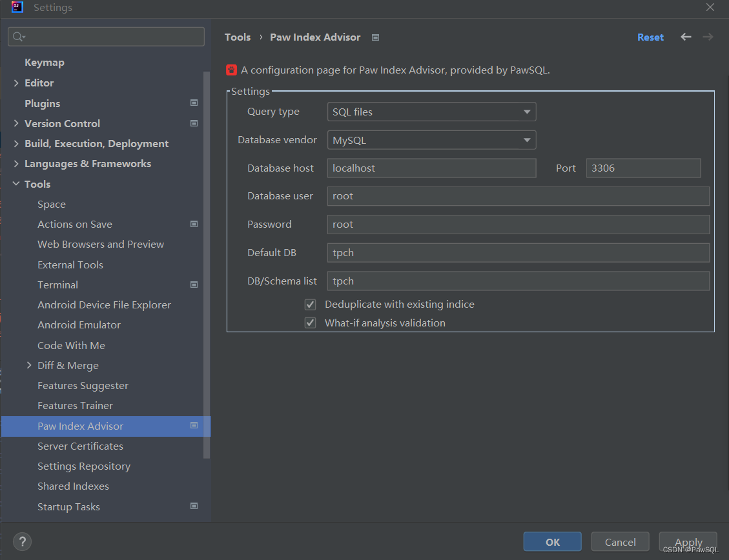Select Code With Me settings
Viewport: 729px width, 560px height.
click(x=71, y=345)
